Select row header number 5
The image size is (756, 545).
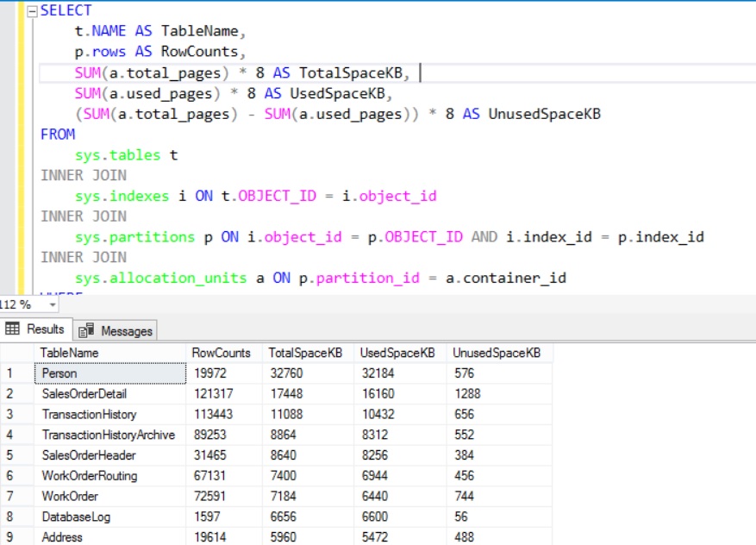(x=17, y=455)
